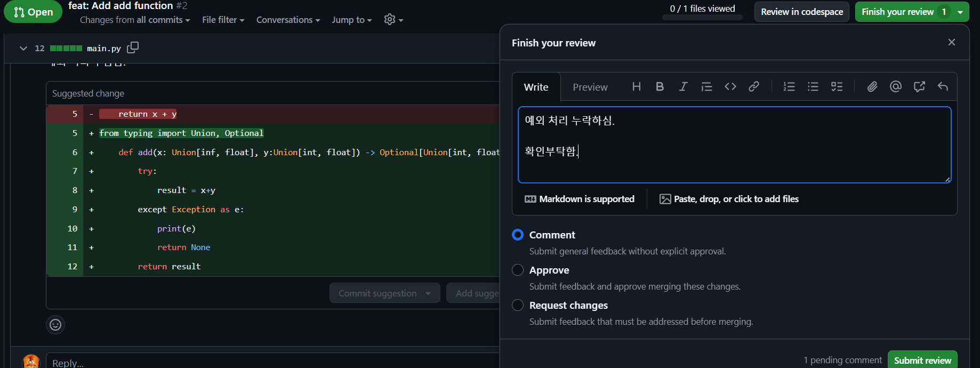Screen dimensions: 980x368
Task: Focus the review comment text area
Action: (734, 145)
